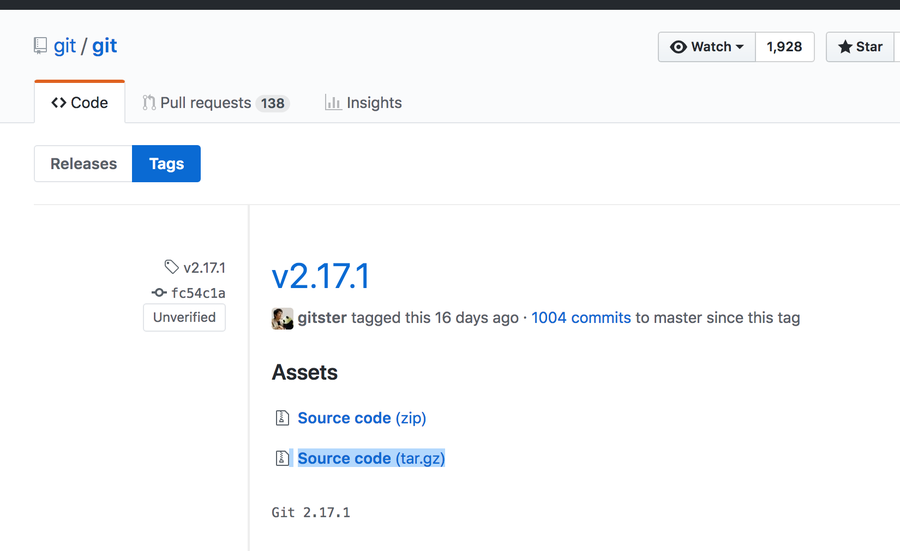Click gitster's avatar image
This screenshot has height=551, width=900.
click(282, 319)
